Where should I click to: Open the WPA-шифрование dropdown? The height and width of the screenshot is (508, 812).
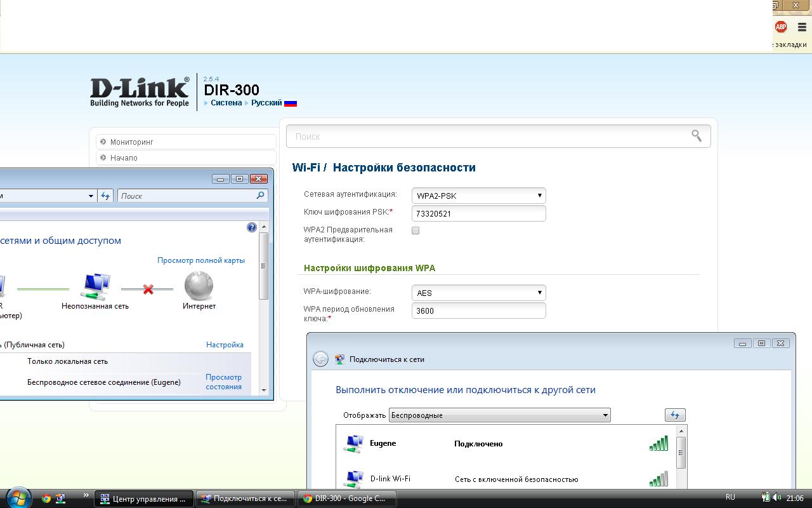coord(479,293)
